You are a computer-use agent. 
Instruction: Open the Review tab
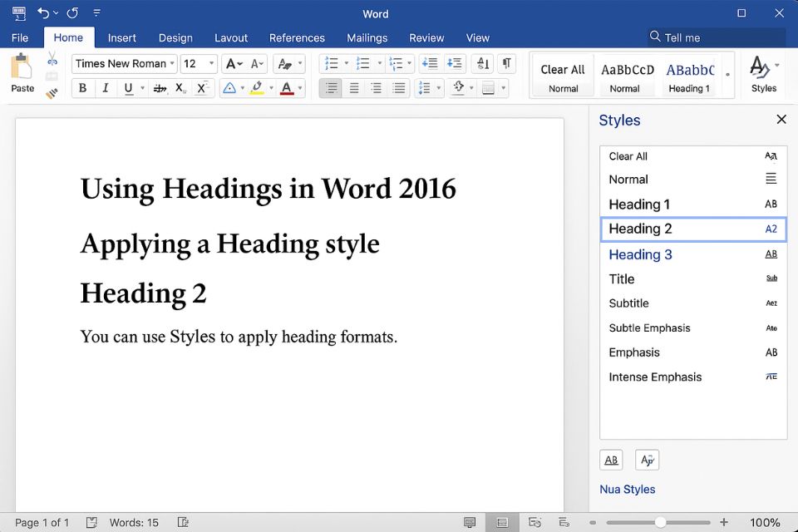click(x=426, y=37)
